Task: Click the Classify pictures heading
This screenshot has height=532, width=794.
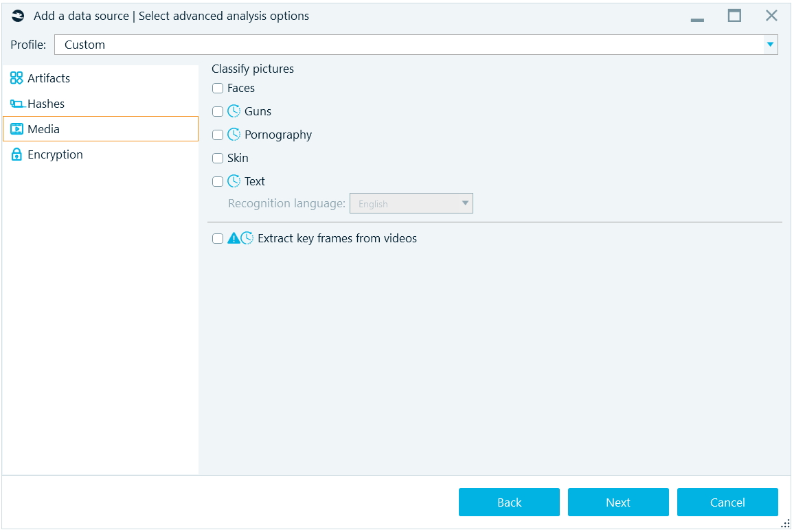Action: [253, 69]
